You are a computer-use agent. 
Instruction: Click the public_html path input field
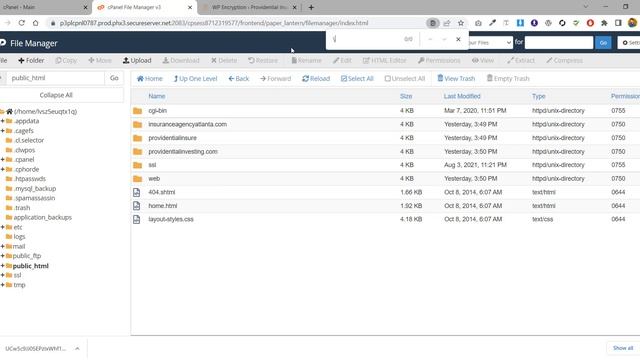[x=55, y=78]
